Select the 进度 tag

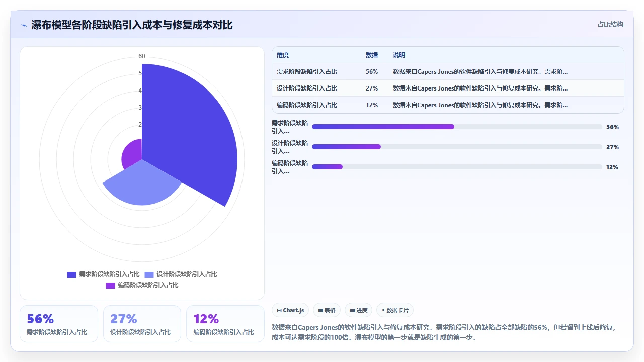pyautogui.click(x=358, y=310)
